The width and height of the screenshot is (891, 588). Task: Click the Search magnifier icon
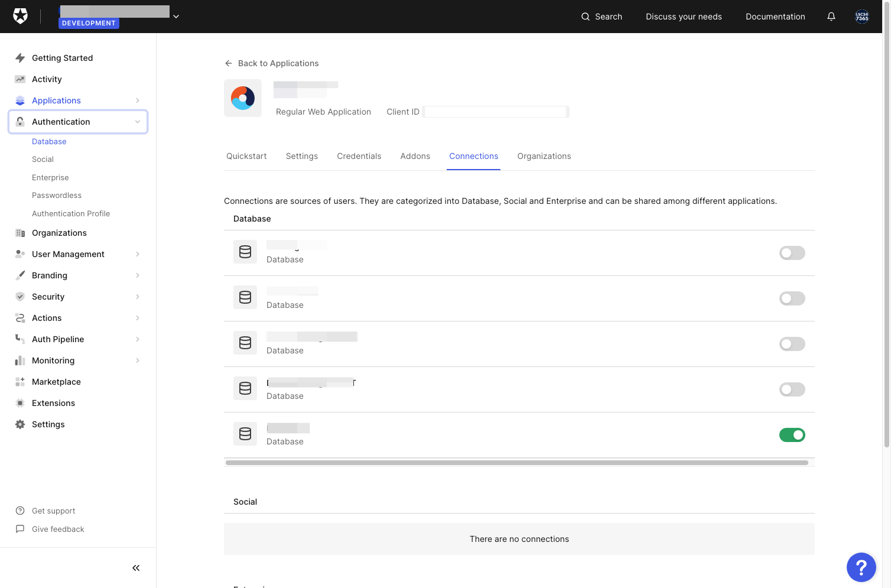586,17
